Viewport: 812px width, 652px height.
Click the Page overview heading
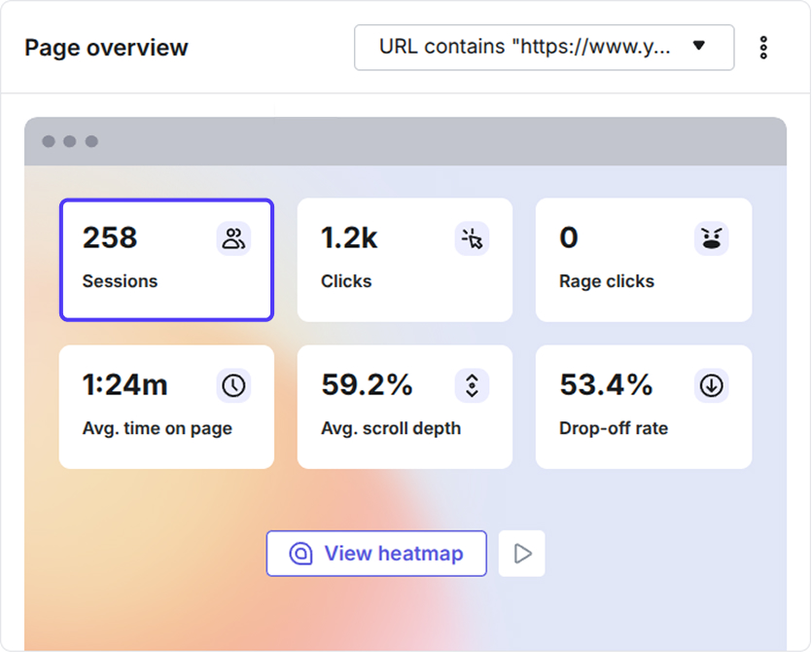point(106,48)
